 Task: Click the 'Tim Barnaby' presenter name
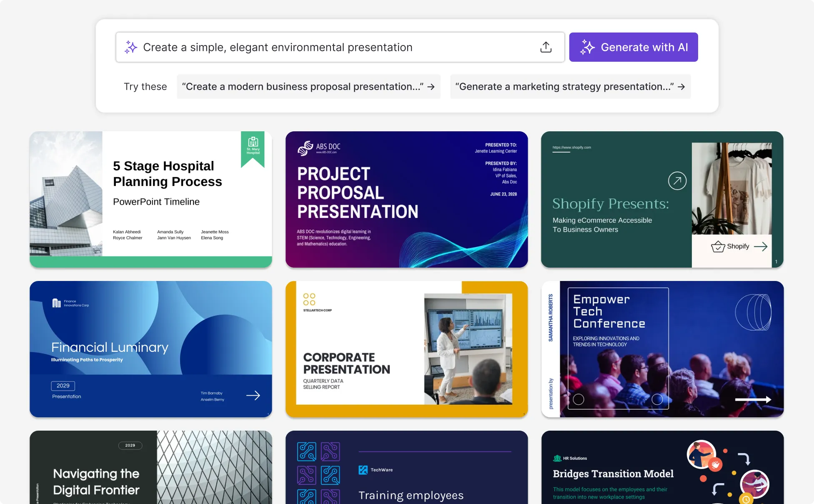point(211,393)
